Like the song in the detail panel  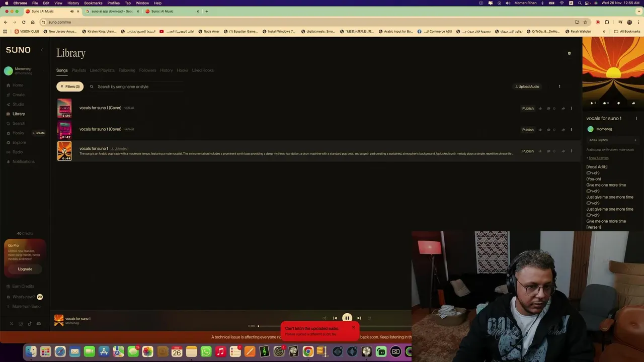pyautogui.click(x=606, y=103)
